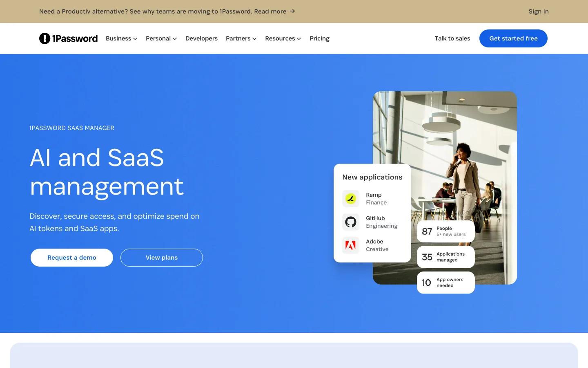
Task: Click the Sign in link
Action: 539,11
